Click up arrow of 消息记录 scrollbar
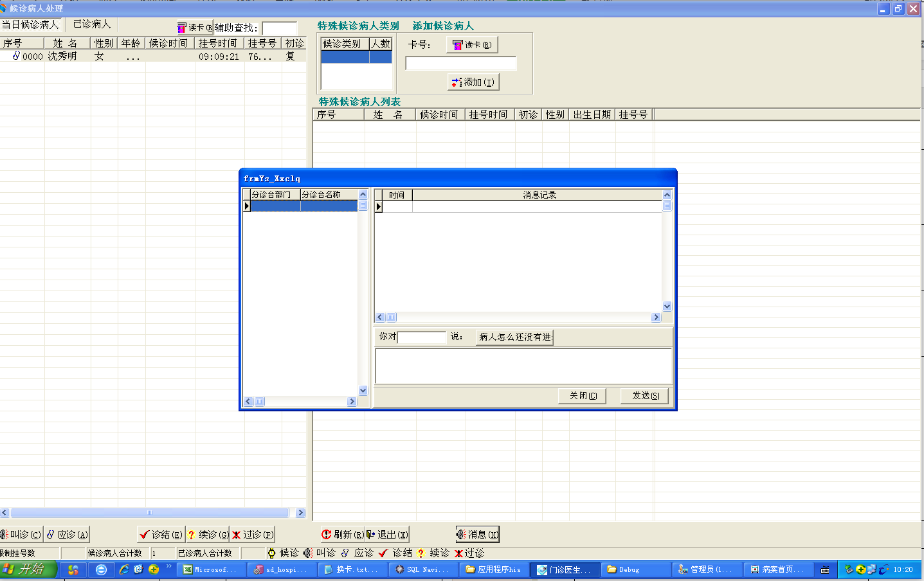The height and width of the screenshot is (581, 924). coord(667,195)
